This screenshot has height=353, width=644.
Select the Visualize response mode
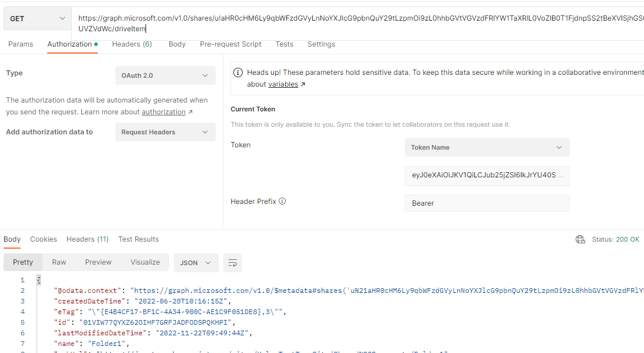145,262
